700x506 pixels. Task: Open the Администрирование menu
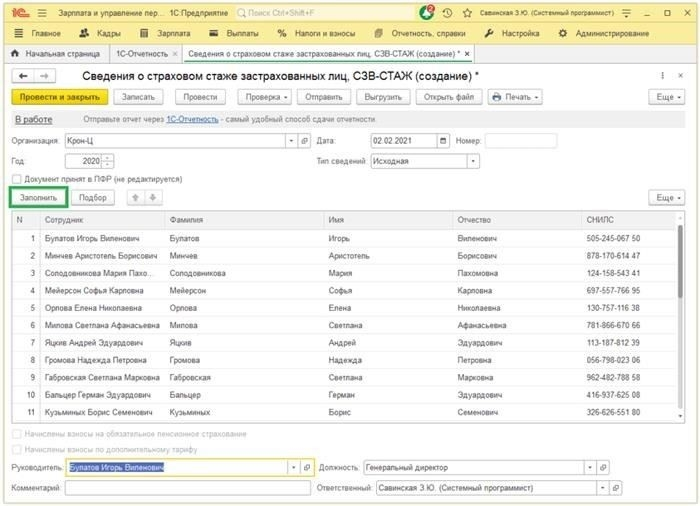pyautogui.click(x=604, y=33)
